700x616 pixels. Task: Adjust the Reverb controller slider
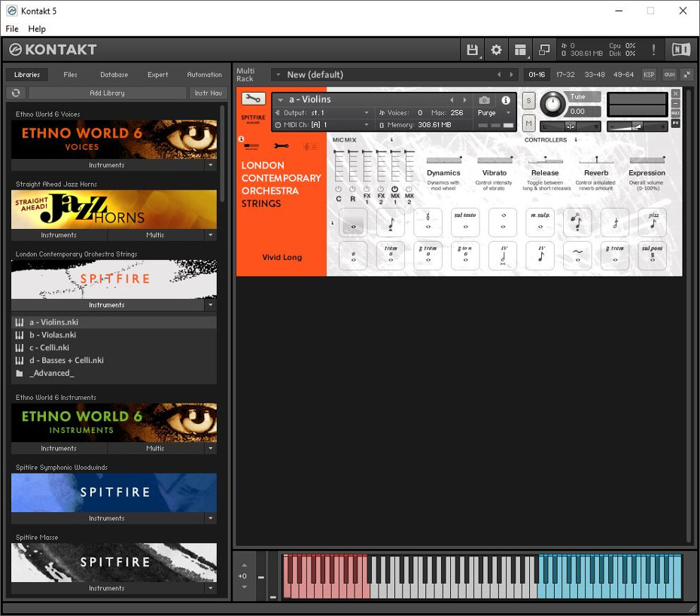(x=596, y=160)
